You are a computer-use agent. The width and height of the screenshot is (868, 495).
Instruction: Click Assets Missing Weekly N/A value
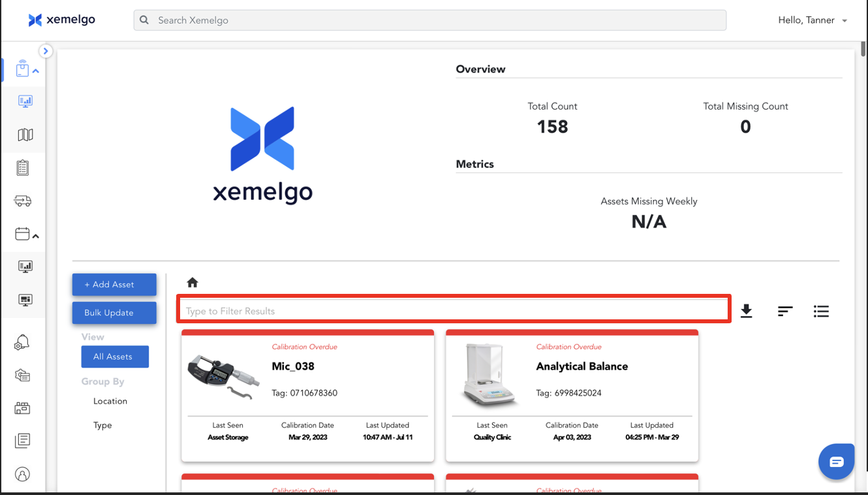click(x=649, y=222)
